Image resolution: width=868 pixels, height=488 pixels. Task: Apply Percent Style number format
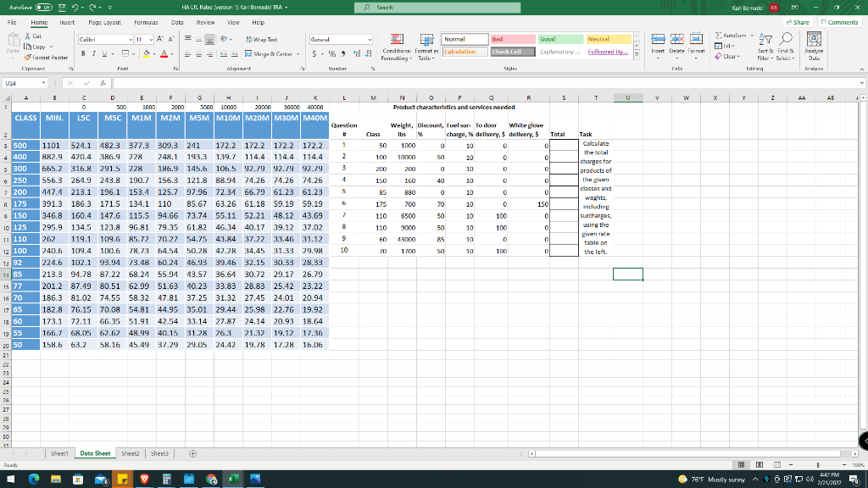[x=331, y=54]
